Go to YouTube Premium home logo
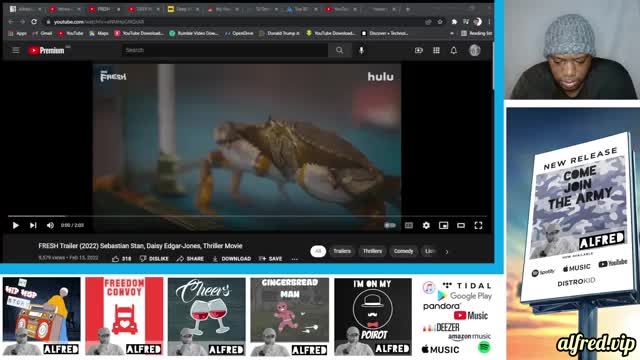The image size is (640, 360). coord(47,50)
